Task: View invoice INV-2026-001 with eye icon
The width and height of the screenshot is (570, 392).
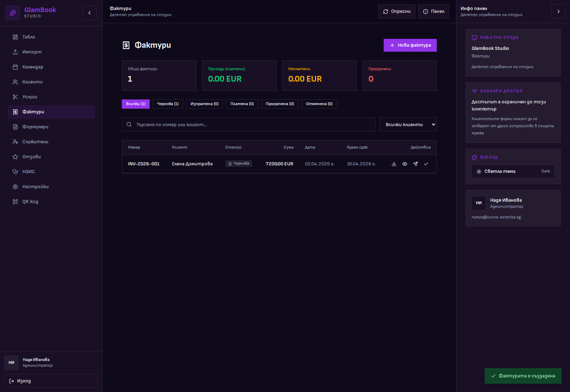Action: point(405,164)
